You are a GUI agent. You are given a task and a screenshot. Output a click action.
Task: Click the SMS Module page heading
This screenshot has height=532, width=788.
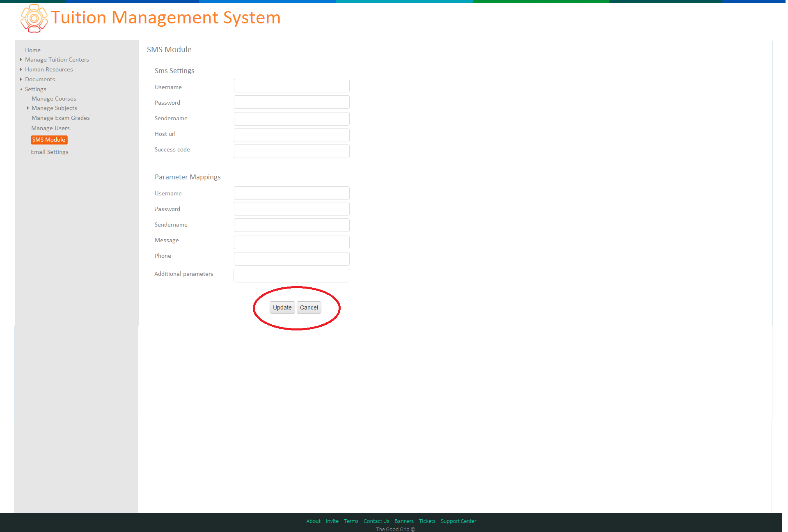point(169,50)
